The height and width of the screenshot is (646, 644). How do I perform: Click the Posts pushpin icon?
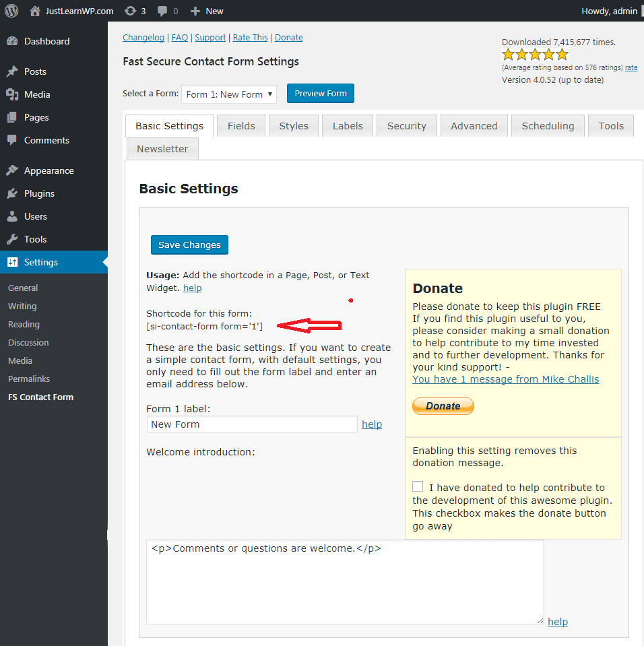[x=12, y=71]
